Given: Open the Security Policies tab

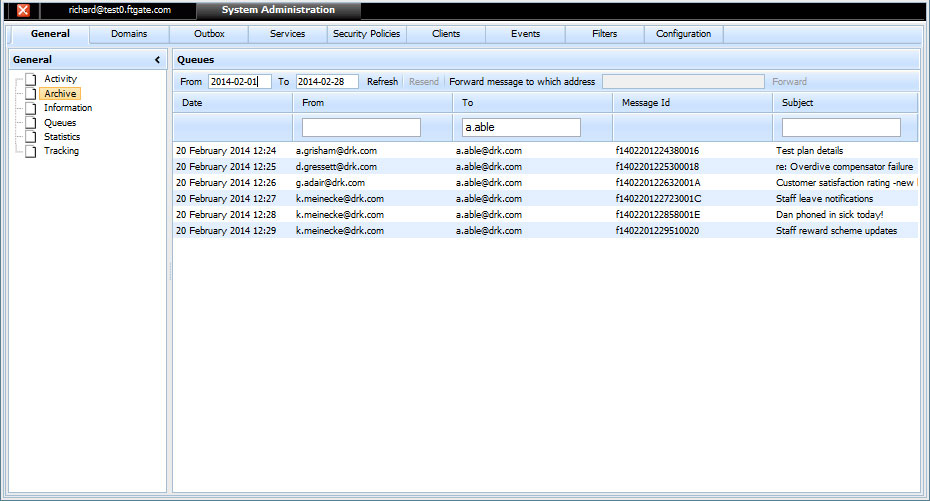Looking at the screenshot, I should tap(367, 34).
